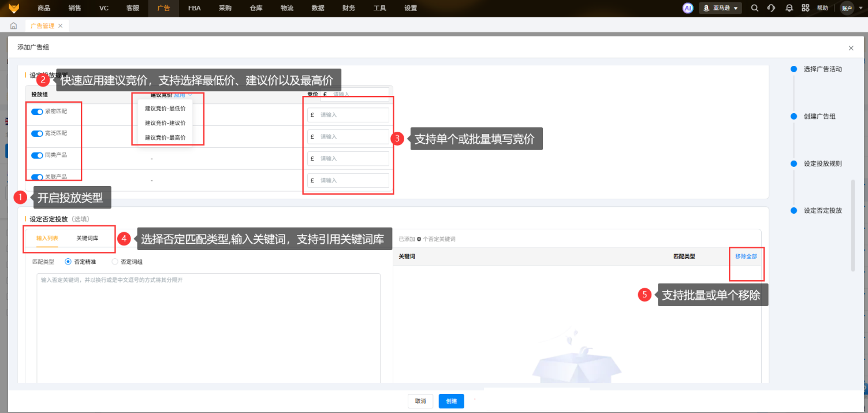Open the notifications bell icon
This screenshot has height=413, width=868.
(789, 8)
